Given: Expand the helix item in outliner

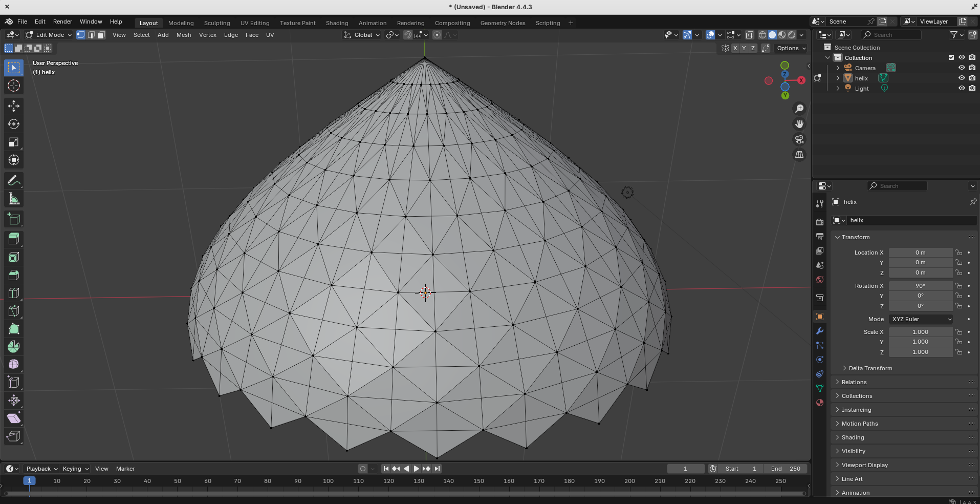Looking at the screenshot, I should coord(838,78).
